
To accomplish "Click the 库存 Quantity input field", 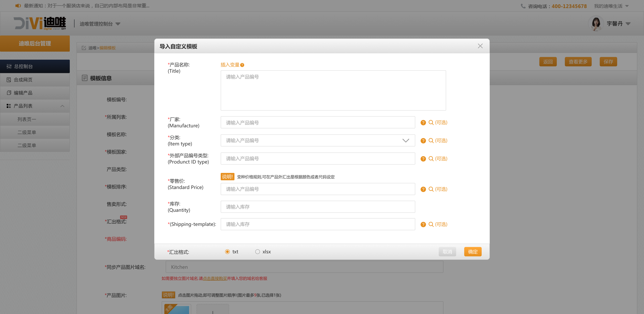I will coord(318,207).
